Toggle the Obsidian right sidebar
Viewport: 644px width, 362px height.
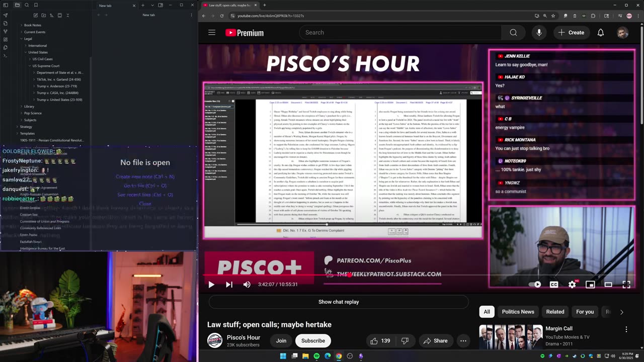tap(160, 5)
